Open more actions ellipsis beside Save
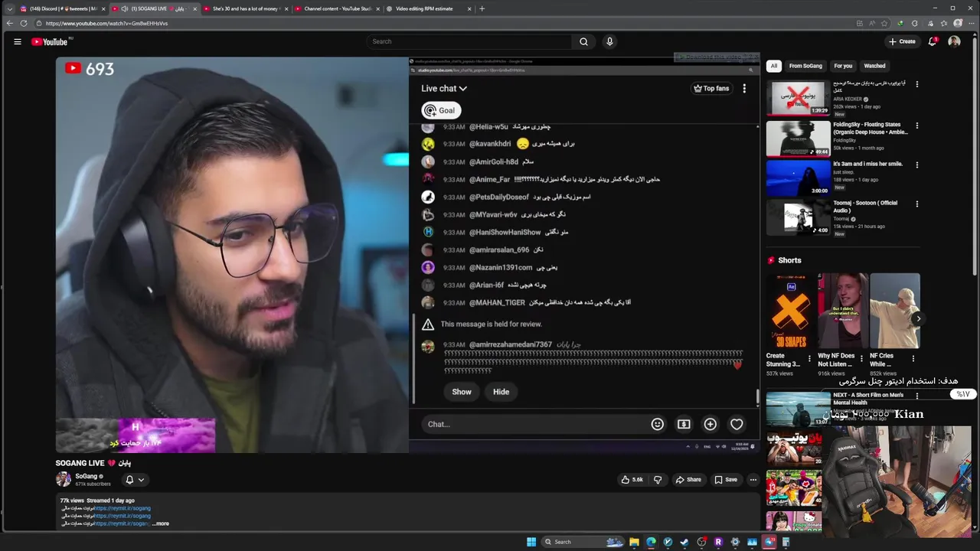The width and height of the screenshot is (980, 551). (x=753, y=480)
